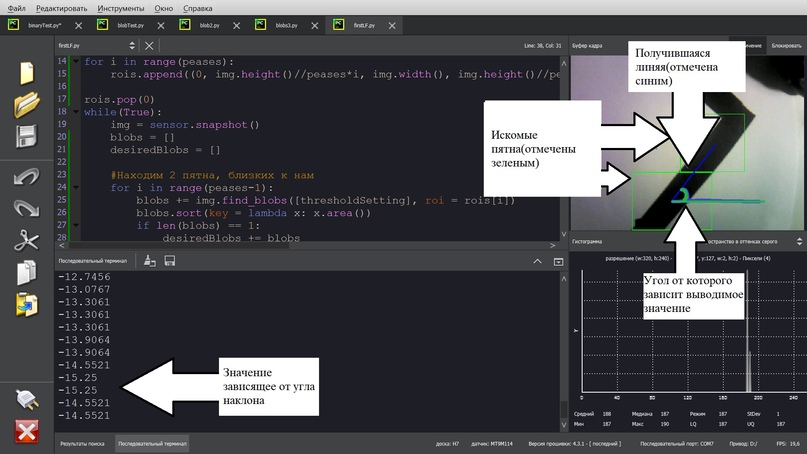Click the editor horizontal scrollbar right arrow
807x454 pixels.
point(553,246)
